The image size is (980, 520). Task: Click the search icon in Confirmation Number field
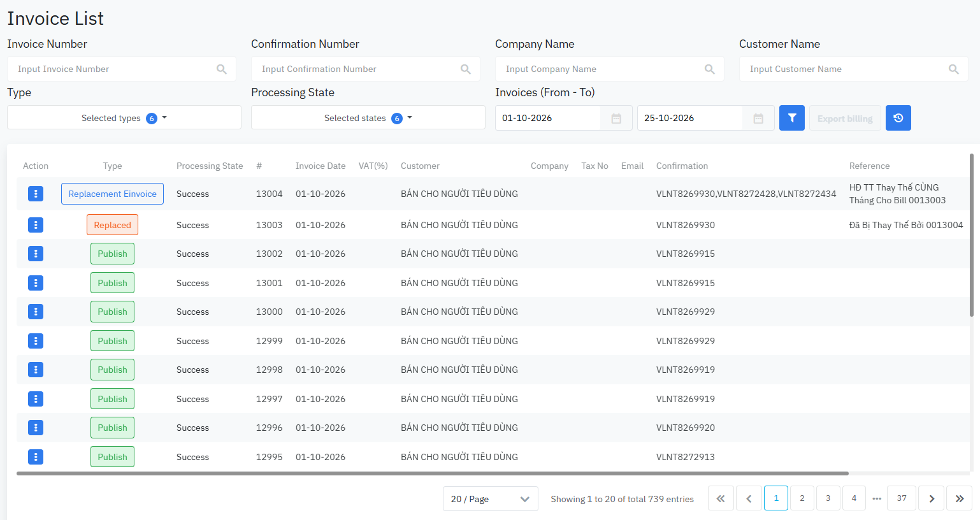[x=466, y=69]
